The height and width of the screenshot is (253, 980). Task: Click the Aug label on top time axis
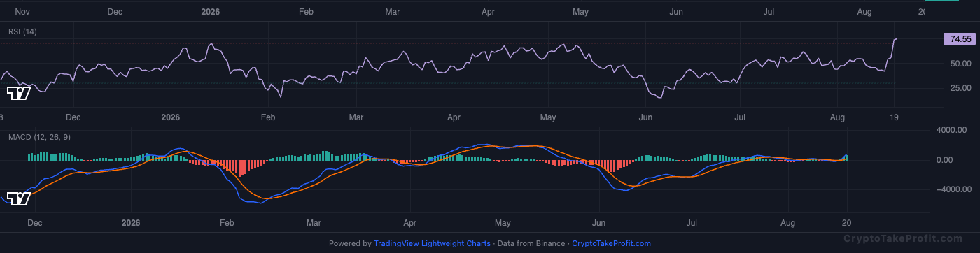pyautogui.click(x=864, y=12)
